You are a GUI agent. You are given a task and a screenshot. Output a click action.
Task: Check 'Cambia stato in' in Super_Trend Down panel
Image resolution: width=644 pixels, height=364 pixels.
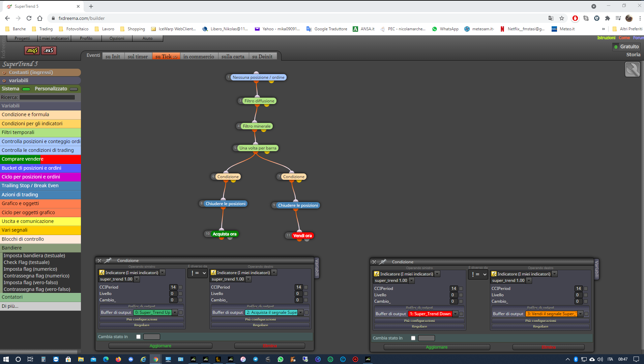pos(413,338)
